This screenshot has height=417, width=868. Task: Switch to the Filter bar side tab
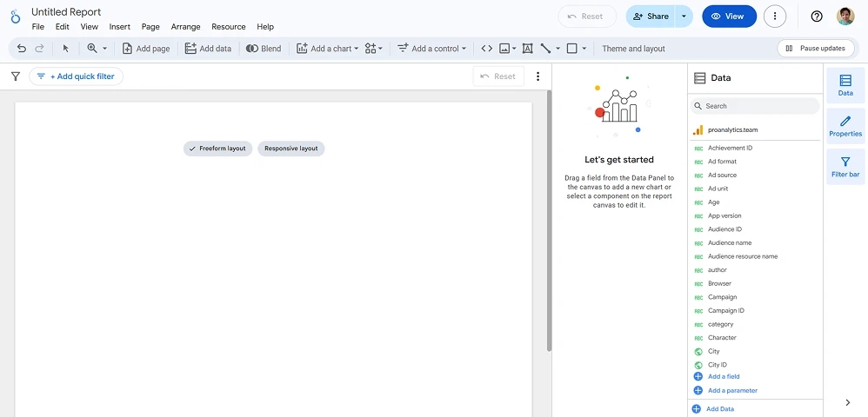point(845,167)
